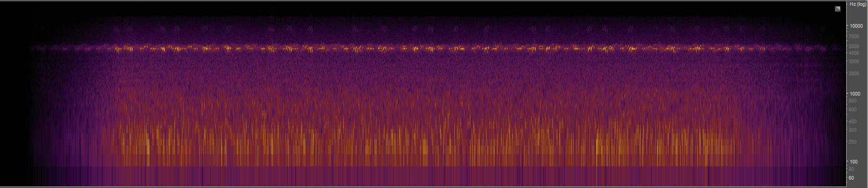Click the 5000 Hz mark on frequency ruler

(x=854, y=46)
